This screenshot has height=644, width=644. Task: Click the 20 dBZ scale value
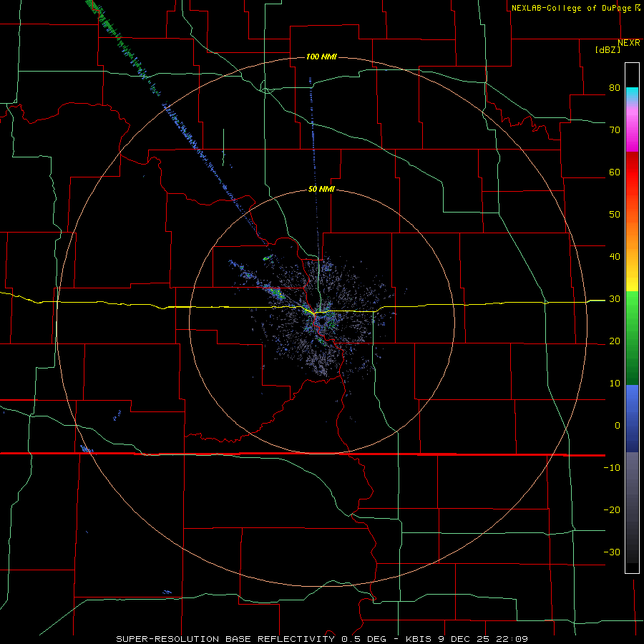[x=615, y=341]
